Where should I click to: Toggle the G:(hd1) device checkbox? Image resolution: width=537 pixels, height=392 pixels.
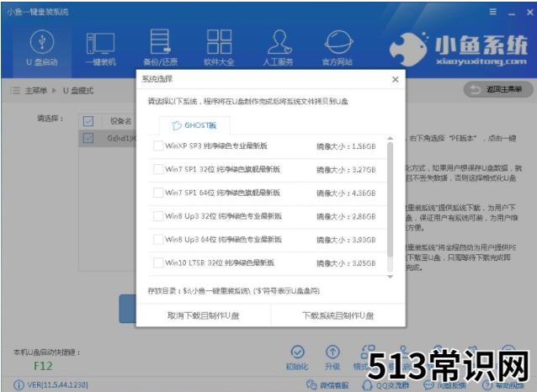coord(88,138)
